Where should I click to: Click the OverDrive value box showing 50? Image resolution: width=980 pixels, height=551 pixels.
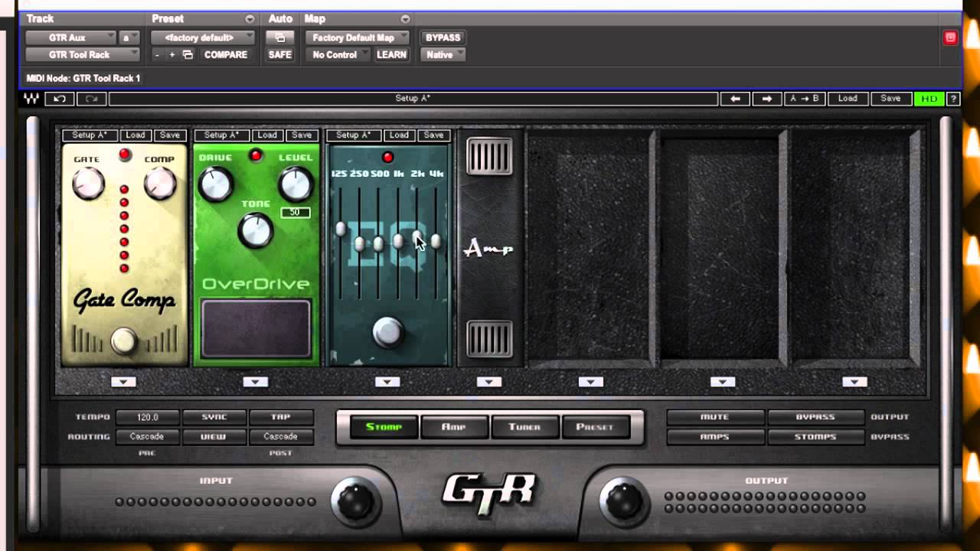[295, 212]
